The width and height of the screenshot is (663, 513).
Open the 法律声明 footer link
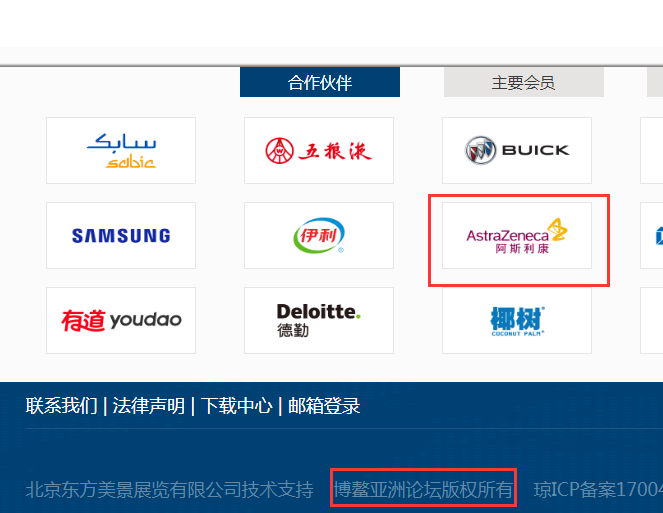click(x=148, y=406)
